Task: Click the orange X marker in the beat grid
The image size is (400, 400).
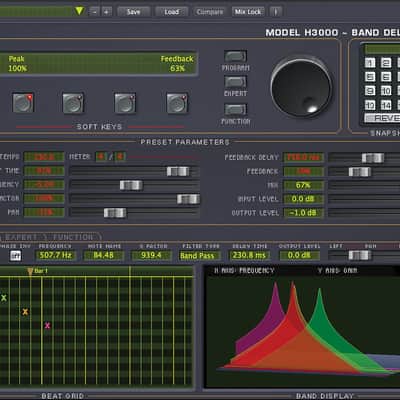Action: click(x=25, y=312)
